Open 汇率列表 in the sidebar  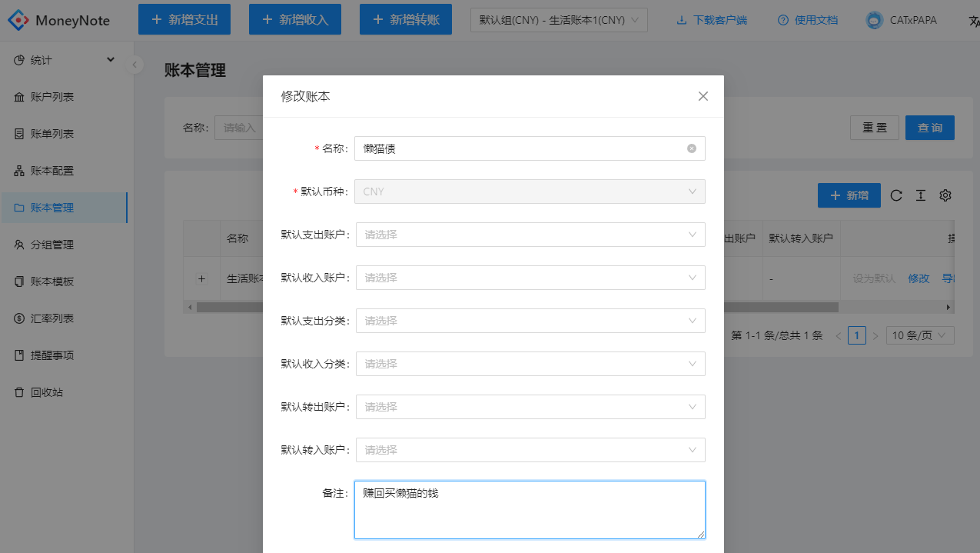(64, 318)
